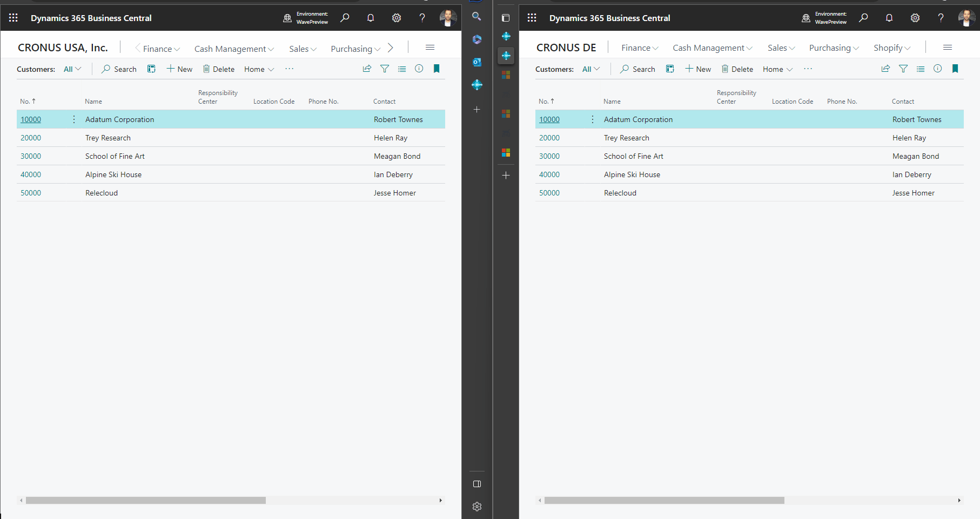
Task: Toggle the details info pane on the right list
Action: coord(938,69)
